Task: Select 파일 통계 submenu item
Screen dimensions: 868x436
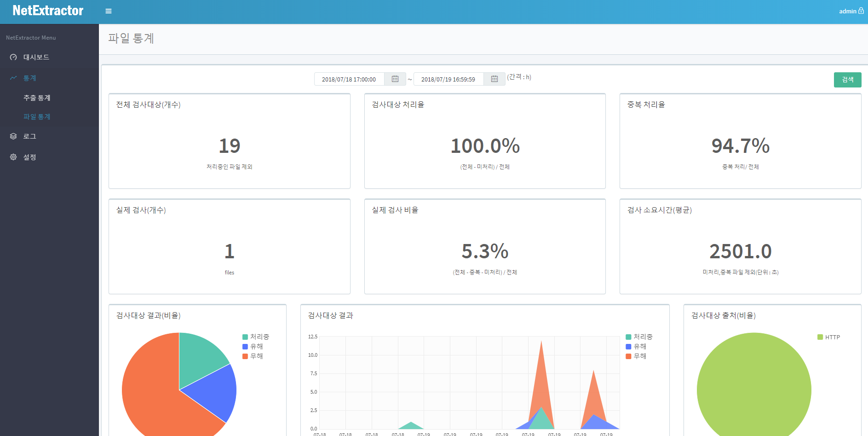Action: click(x=37, y=116)
